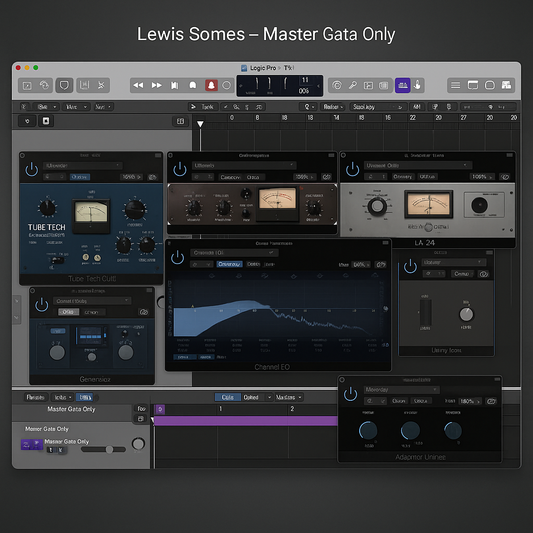Click Copy in the brown compressor plugin header
This screenshot has width=533, height=533.
pos(252,177)
